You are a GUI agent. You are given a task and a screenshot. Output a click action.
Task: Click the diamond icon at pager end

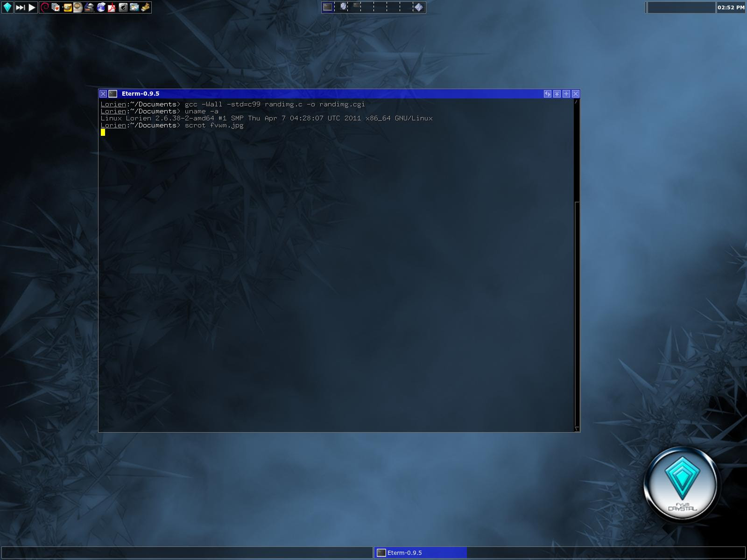point(419,7)
